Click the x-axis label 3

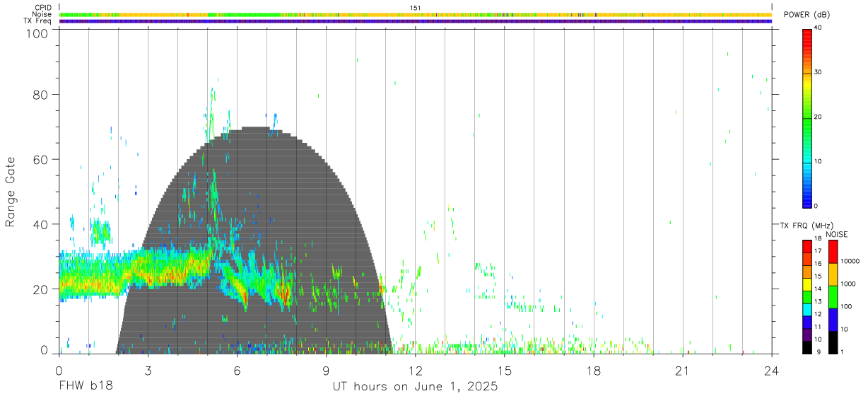point(148,371)
